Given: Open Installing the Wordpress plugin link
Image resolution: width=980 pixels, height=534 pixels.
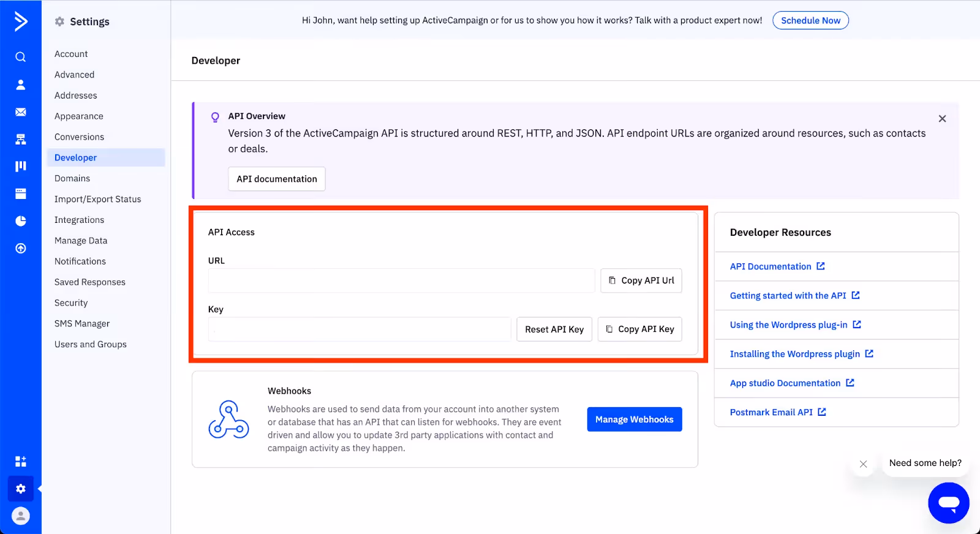Looking at the screenshot, I should tap(795, 354).
